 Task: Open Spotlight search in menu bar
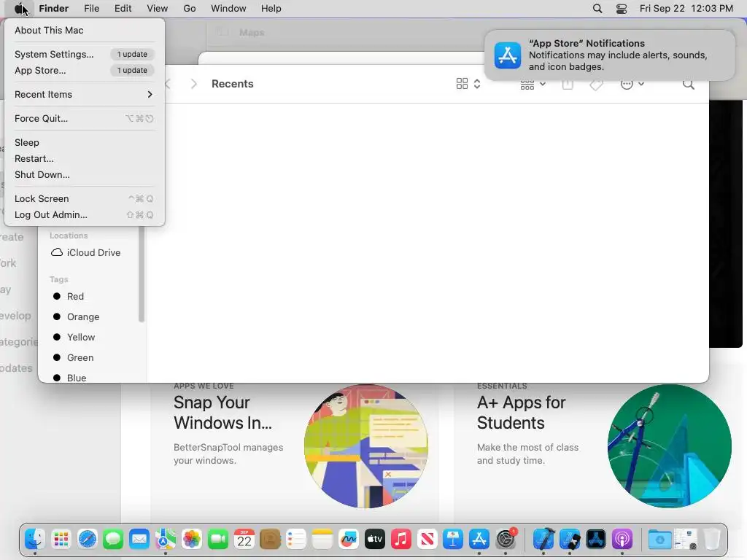point(597,9)
